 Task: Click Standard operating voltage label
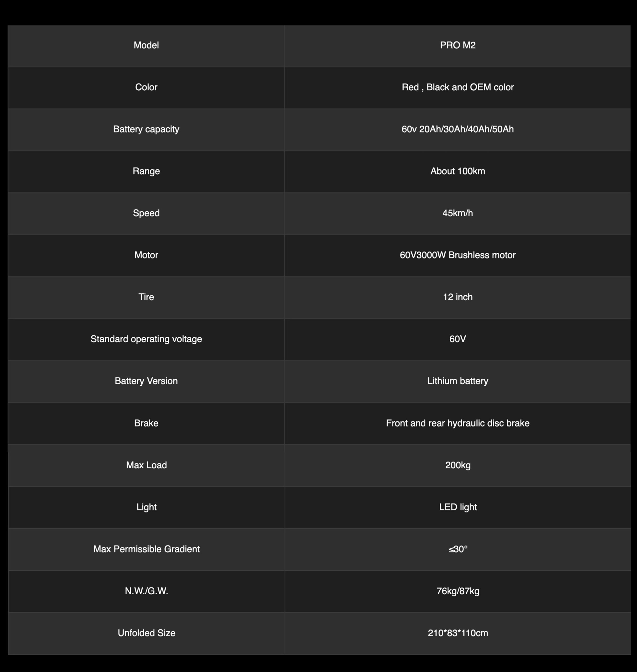[146, 339]
